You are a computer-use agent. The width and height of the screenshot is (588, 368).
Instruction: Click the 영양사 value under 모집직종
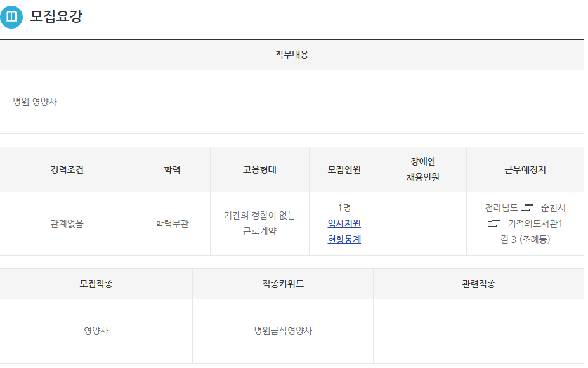point(96,331)
